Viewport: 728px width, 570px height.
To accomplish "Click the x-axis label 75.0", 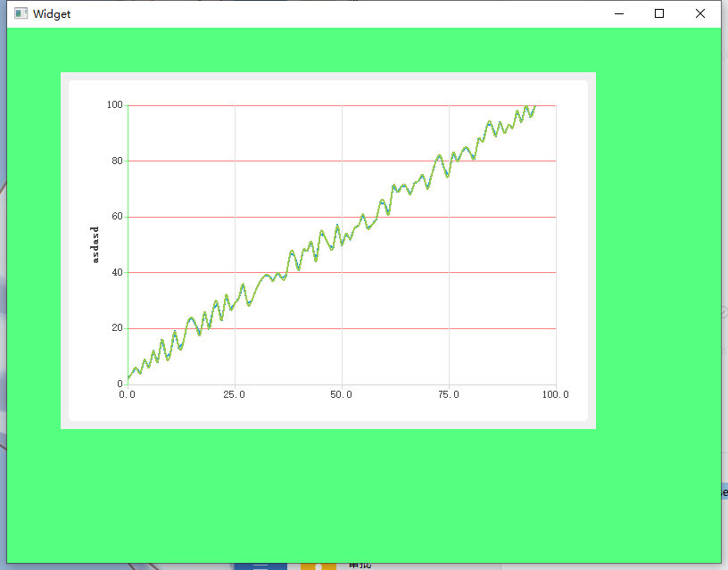I will tap(449, 394).
